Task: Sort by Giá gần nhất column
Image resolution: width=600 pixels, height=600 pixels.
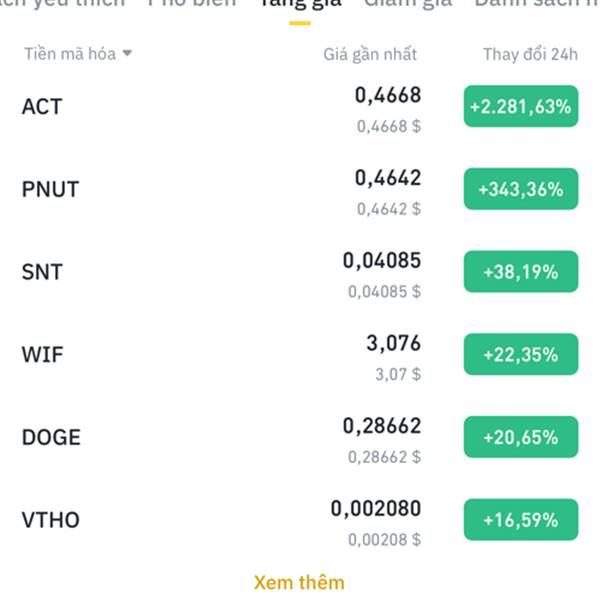Action: (x=369, y=54)
